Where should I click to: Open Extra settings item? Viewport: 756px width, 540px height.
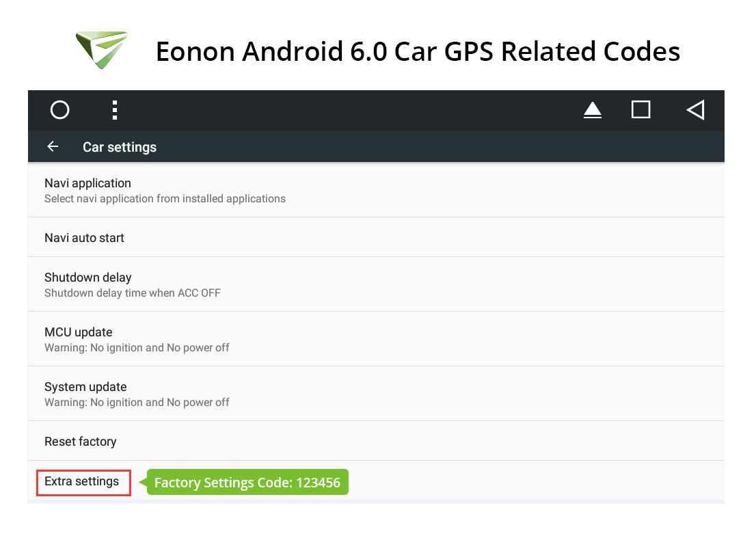[83, 482]
